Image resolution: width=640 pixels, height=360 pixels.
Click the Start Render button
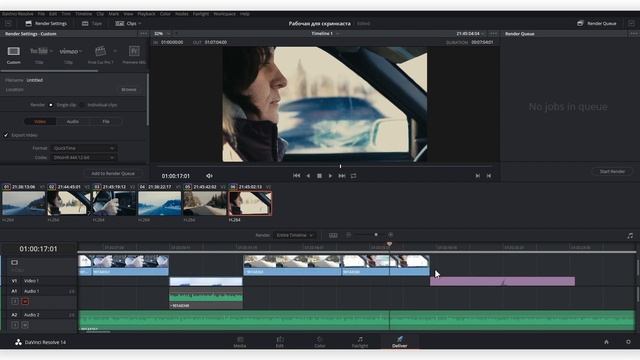tap(612, 171)
